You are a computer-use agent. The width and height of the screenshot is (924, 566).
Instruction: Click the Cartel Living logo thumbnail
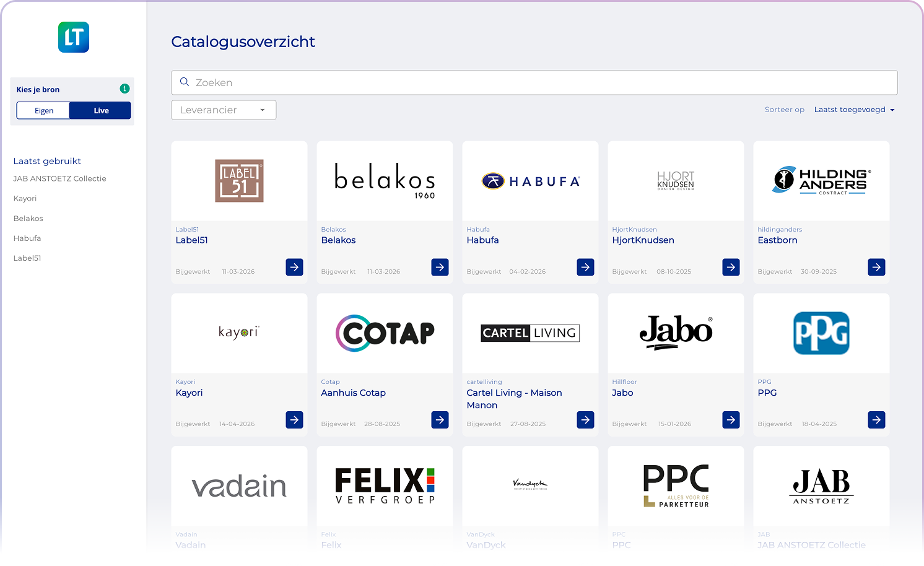tap(530, 333)
